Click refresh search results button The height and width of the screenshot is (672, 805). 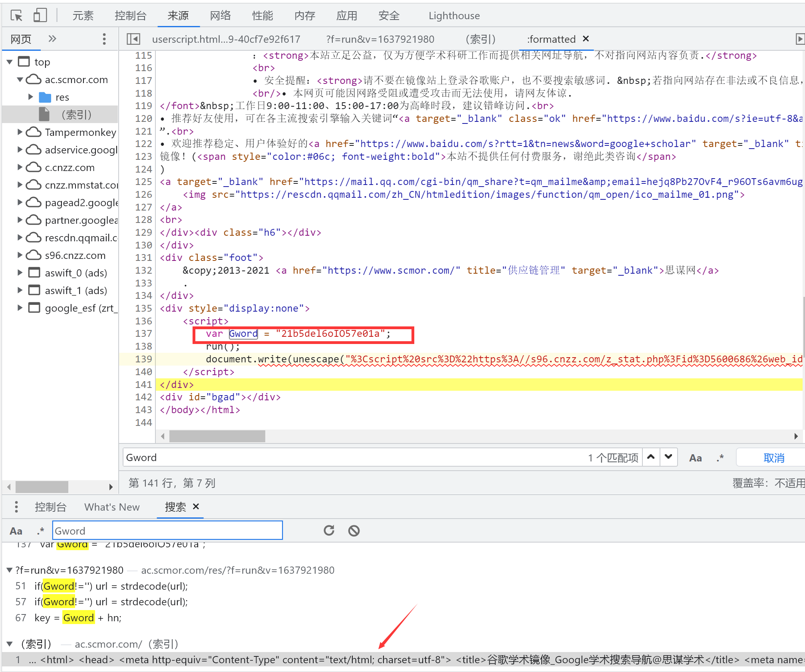(x=328, y=530)
